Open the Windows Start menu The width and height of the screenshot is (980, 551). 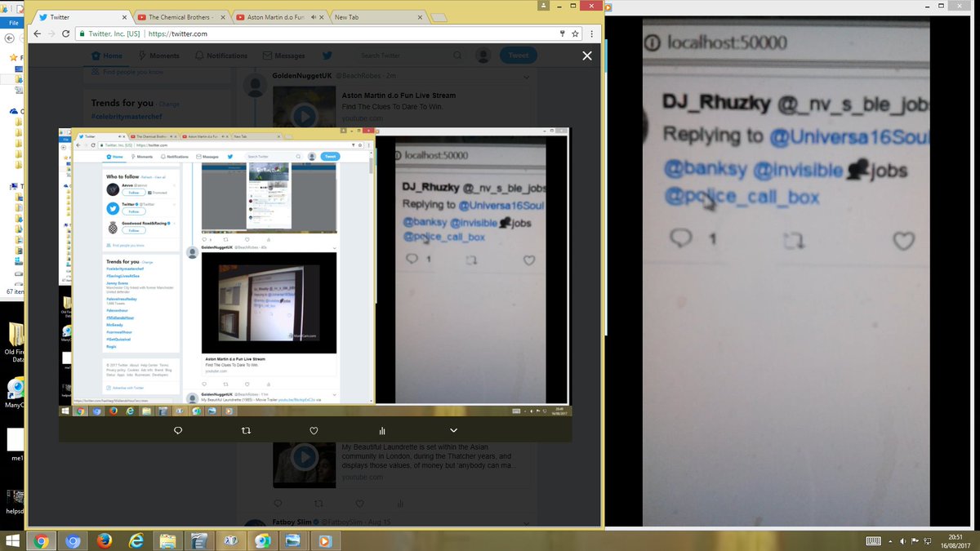pyautogui.click(x=12, y=540)
